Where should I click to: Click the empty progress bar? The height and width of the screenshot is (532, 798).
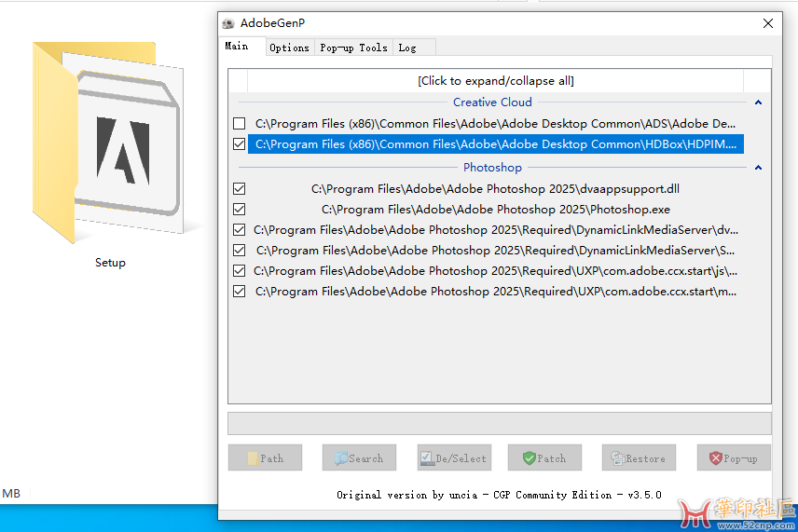click(x=500, y=423)
